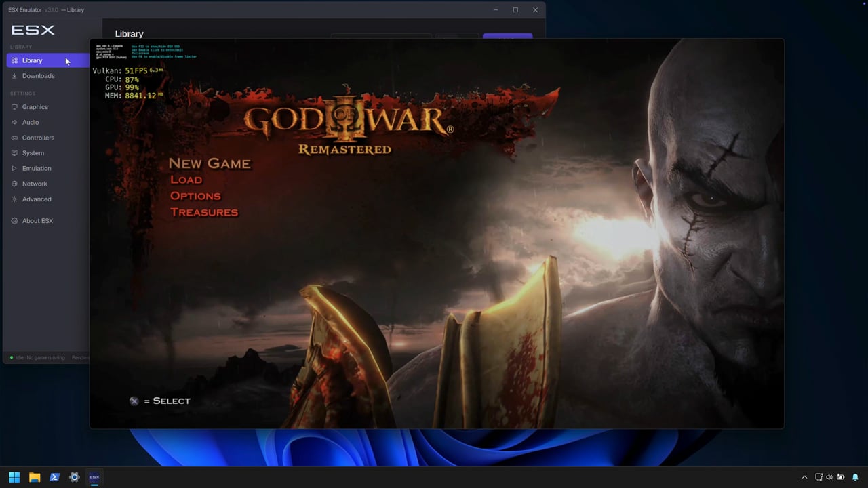Click the "ESX Emulator" window title text
This screenshot has width=868, height=488.
point(25,10)
